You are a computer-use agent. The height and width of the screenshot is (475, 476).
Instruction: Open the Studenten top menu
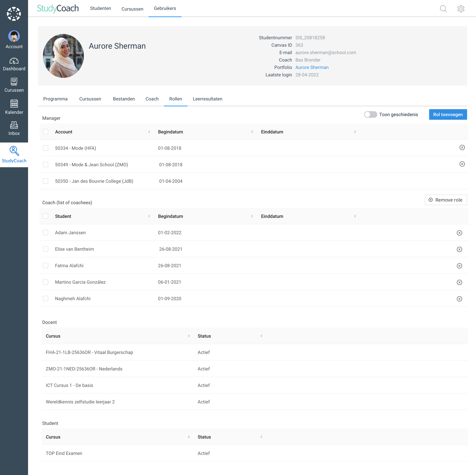tap(101, 8)
